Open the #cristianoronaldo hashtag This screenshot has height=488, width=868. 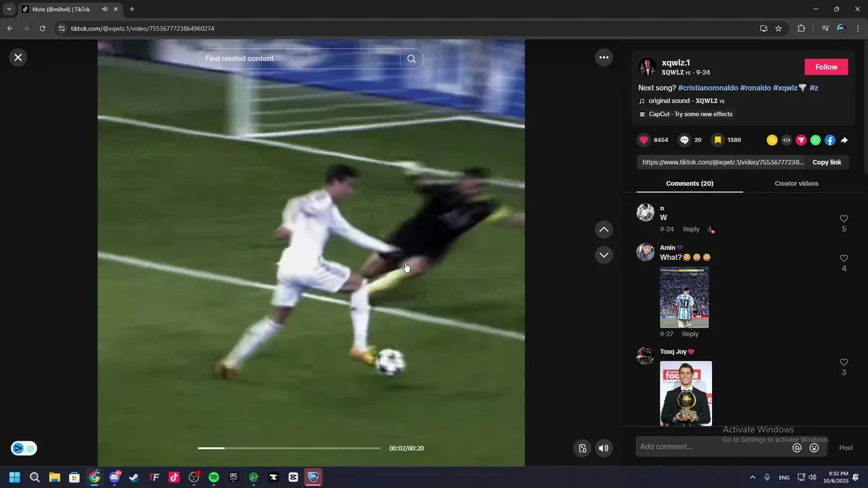(x=708, y=88)
